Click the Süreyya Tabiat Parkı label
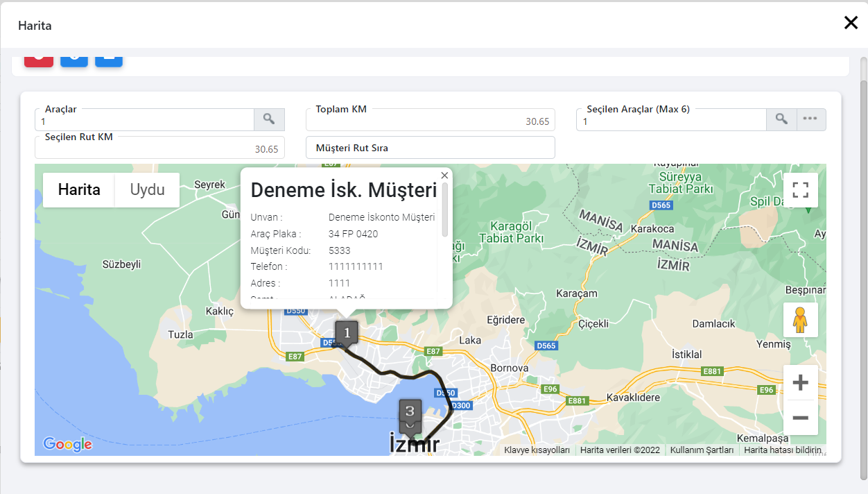 680,182
